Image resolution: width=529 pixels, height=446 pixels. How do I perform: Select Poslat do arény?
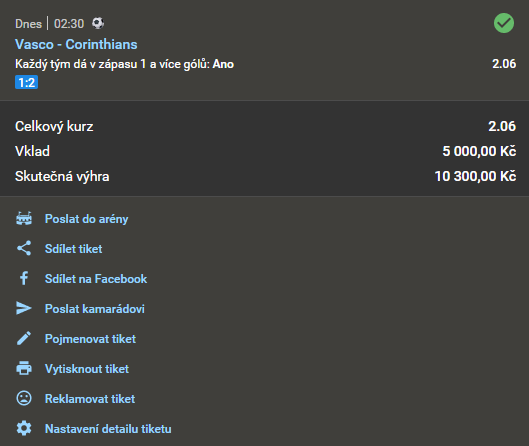[x=87, y=219]
